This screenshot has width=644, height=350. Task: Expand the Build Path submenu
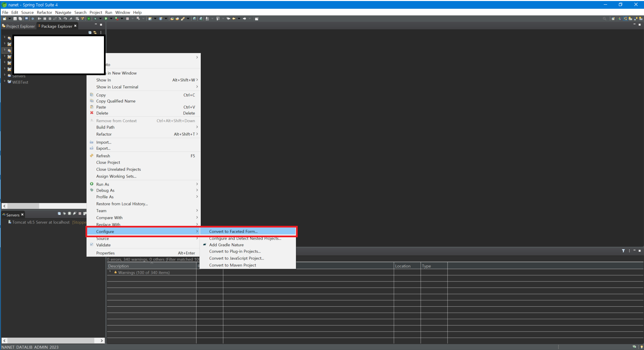[x=144, y=127]
